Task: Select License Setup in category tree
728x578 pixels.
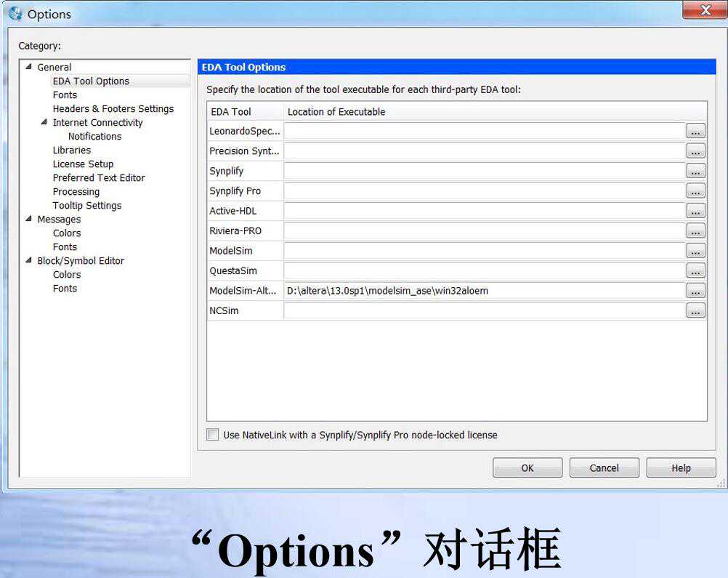Action: coord(83,164)
